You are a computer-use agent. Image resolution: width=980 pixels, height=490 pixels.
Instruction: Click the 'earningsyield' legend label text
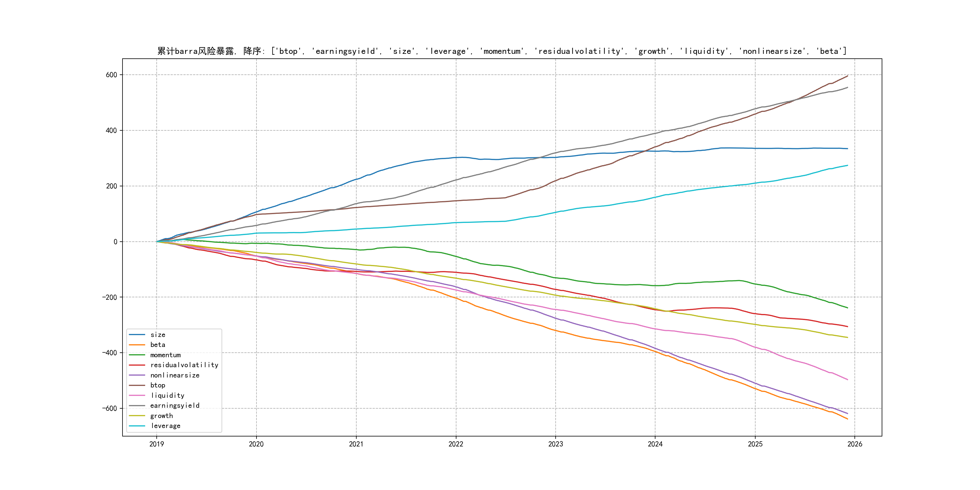175,406
